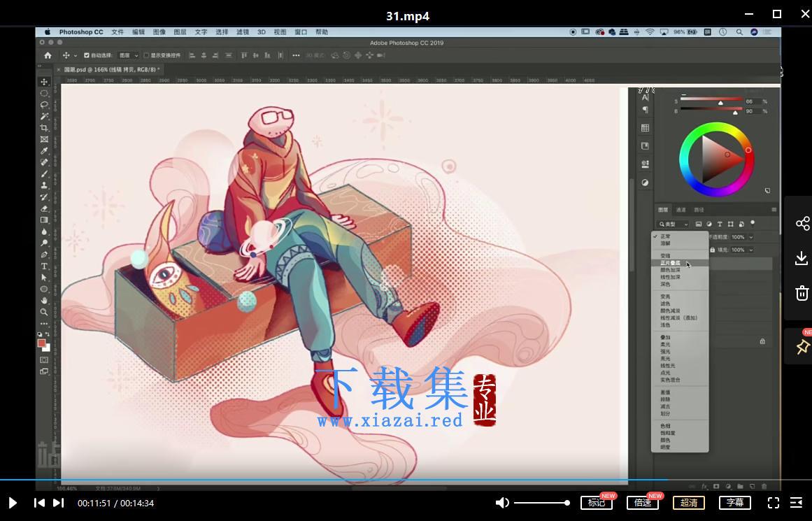Toggle adjustment layer filter in Layers panel

pyautogui.click(x=709, y=224)
